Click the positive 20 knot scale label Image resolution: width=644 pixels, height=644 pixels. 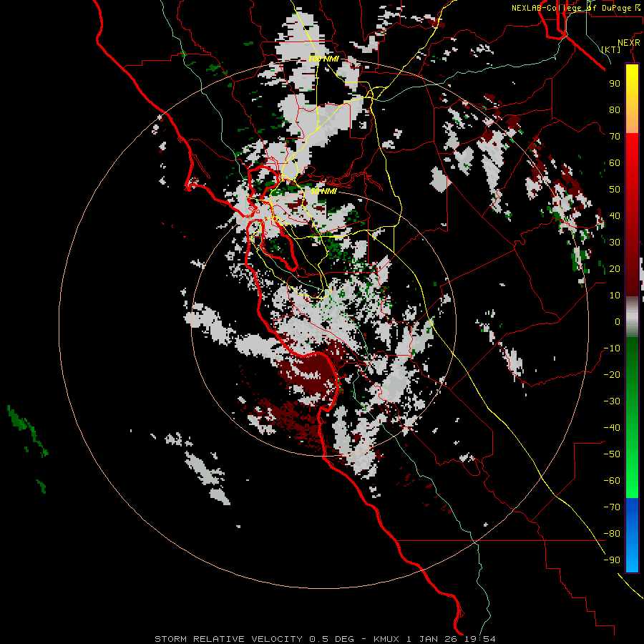(615, 268)
